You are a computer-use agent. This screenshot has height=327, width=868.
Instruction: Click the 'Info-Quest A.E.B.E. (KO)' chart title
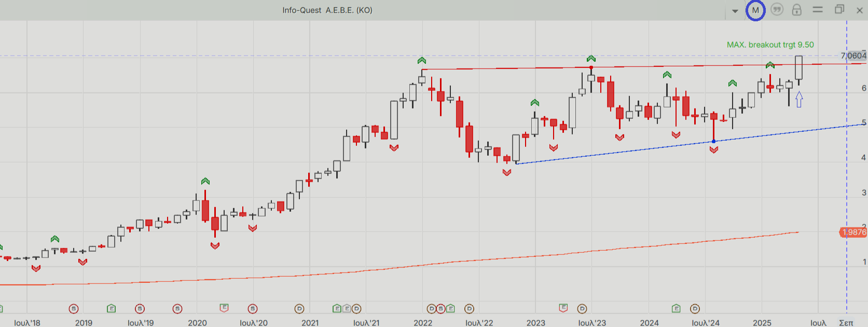(x=327, y=10)
